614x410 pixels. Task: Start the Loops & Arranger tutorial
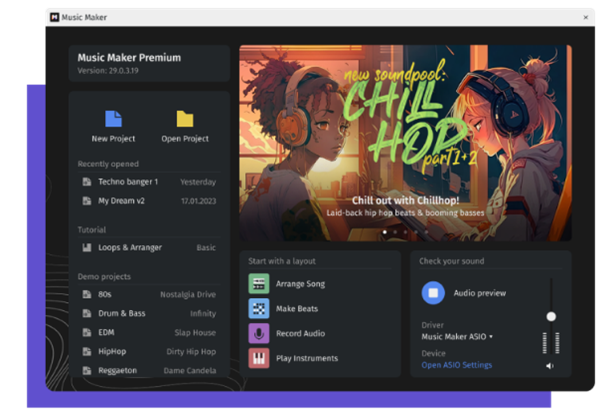click(x=149, y=247)
